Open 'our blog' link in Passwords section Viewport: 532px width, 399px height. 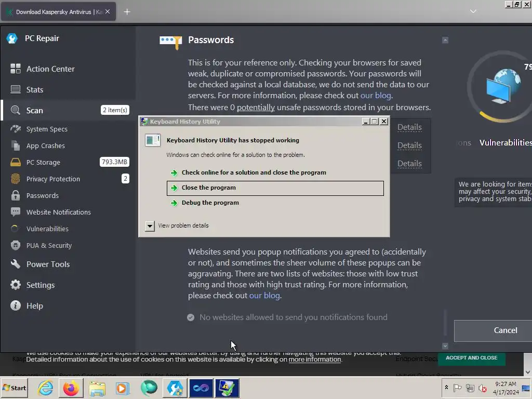point(376,96)
